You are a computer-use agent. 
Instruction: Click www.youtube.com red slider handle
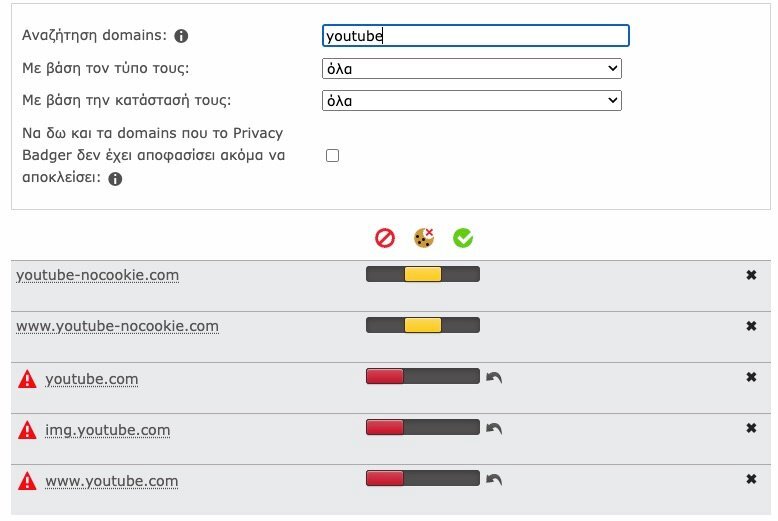[x=385, y=478]
